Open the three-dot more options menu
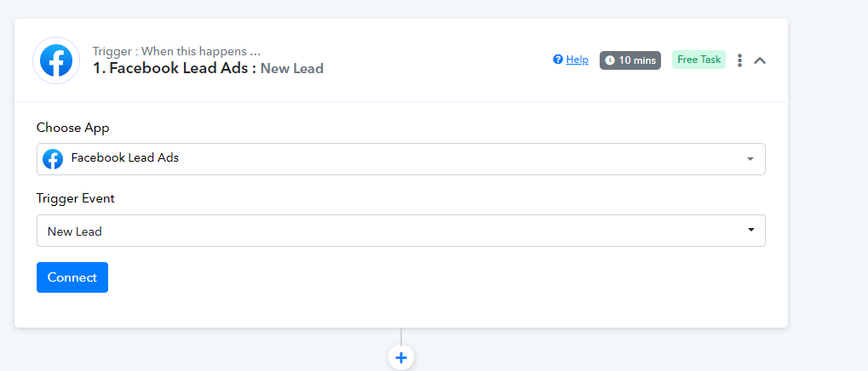868x371 pixels. [739, 60]
